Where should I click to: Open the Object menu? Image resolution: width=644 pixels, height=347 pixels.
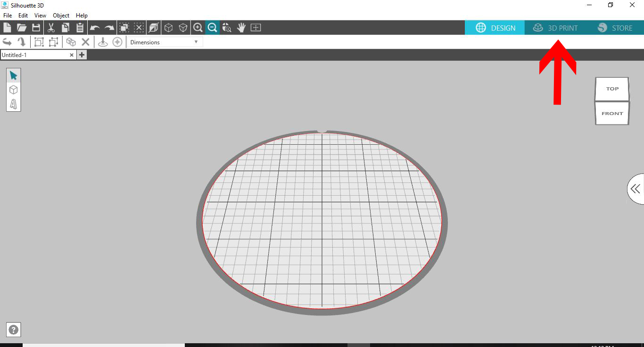coord(61,16)
